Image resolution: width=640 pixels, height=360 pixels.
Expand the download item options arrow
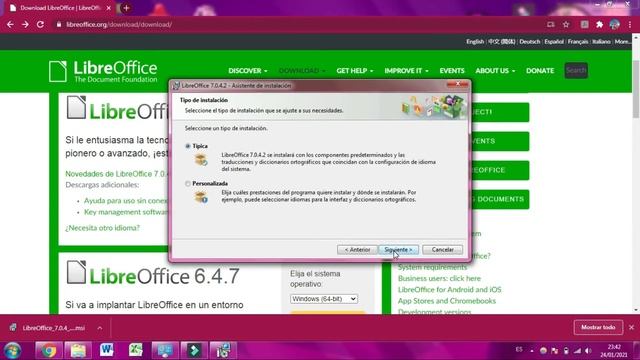(100, 328)
